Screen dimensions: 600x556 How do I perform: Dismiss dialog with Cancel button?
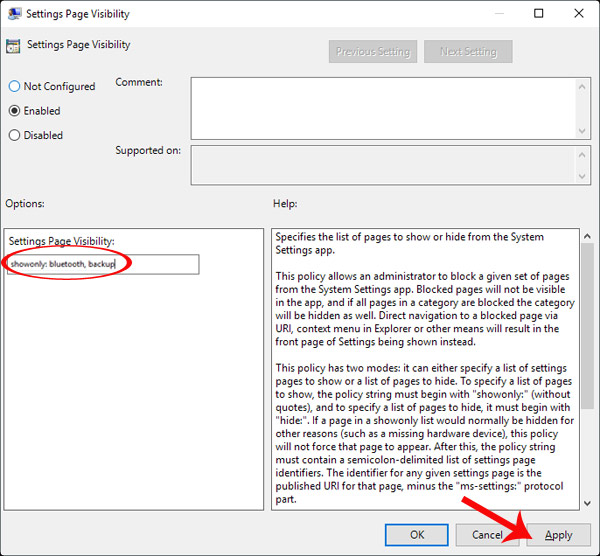pyautogui.click(x=487, y=535)
